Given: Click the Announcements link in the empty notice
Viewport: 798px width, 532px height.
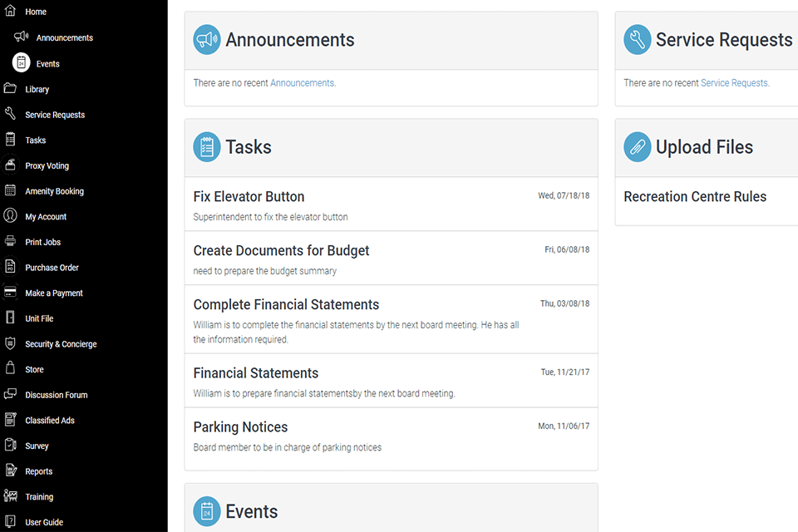Looking at the screenshot, I should pos(303,82).
